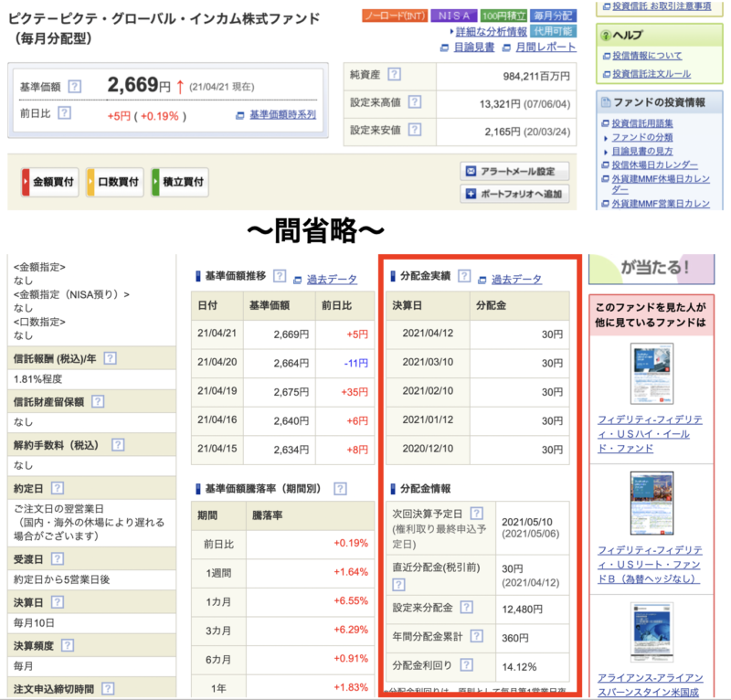This screenshot has width=731, height=700.
Task: Open ファンドの分類 link
Action: coord(642,137)
